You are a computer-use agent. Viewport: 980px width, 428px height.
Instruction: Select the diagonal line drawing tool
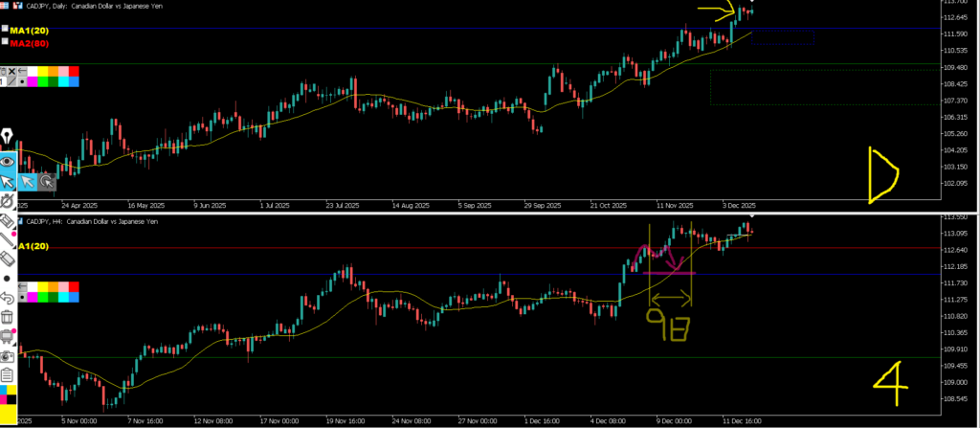7,239
